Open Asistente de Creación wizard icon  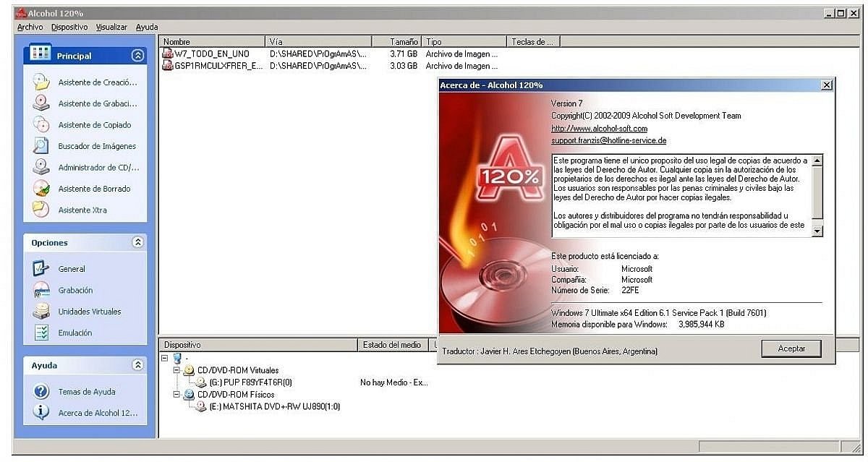[41, 82]
